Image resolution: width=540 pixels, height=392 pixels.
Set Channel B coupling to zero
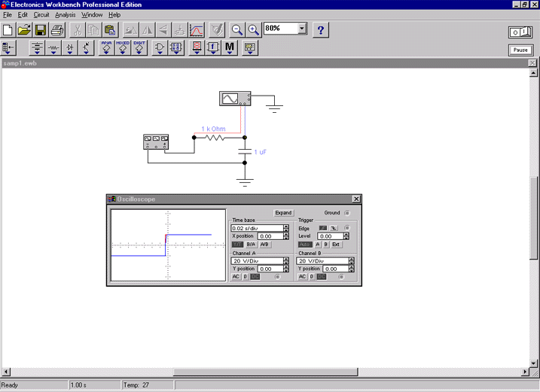tap(312, 277)
